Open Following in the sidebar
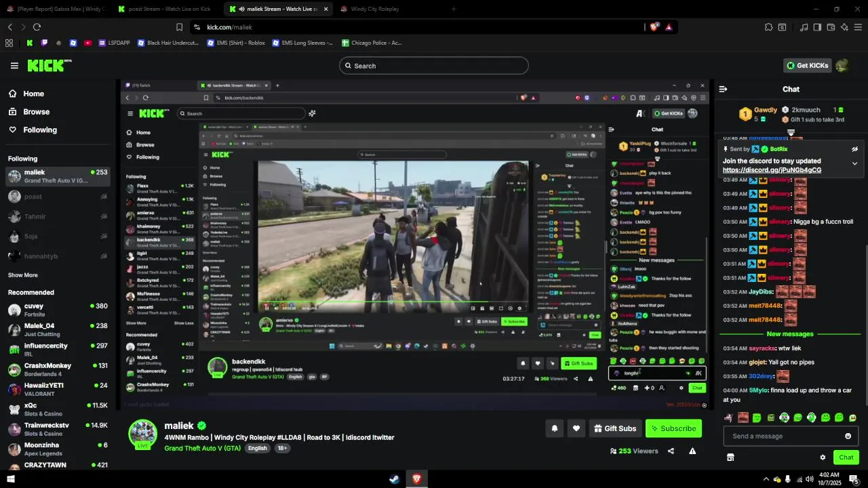This screenshot has width=868, height=488. coord(40,130)
